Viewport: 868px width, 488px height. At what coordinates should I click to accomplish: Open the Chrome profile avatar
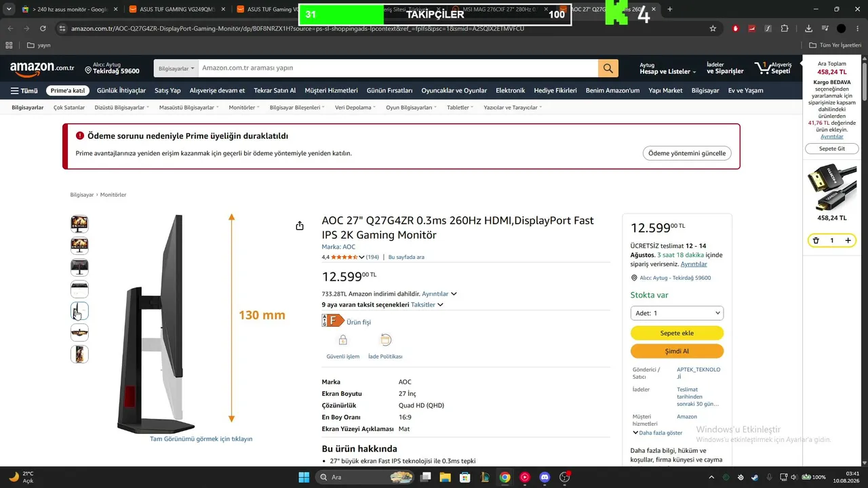[x=841, y=28]
